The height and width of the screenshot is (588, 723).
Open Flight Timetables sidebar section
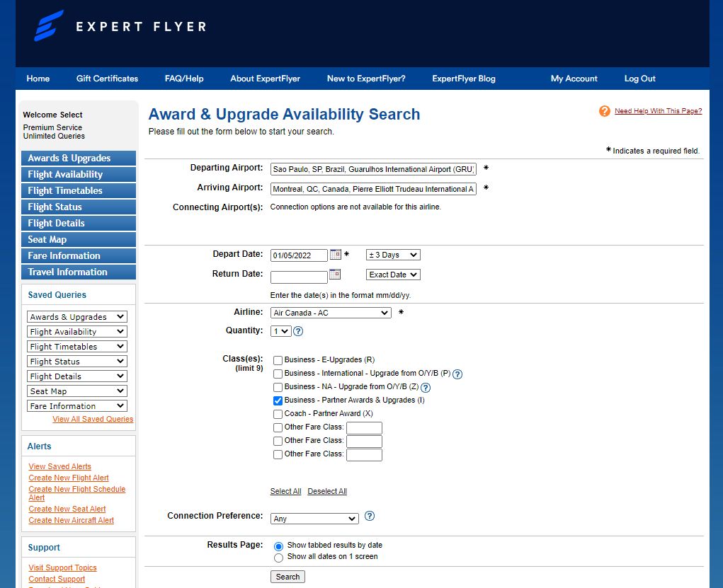[79, 190]
